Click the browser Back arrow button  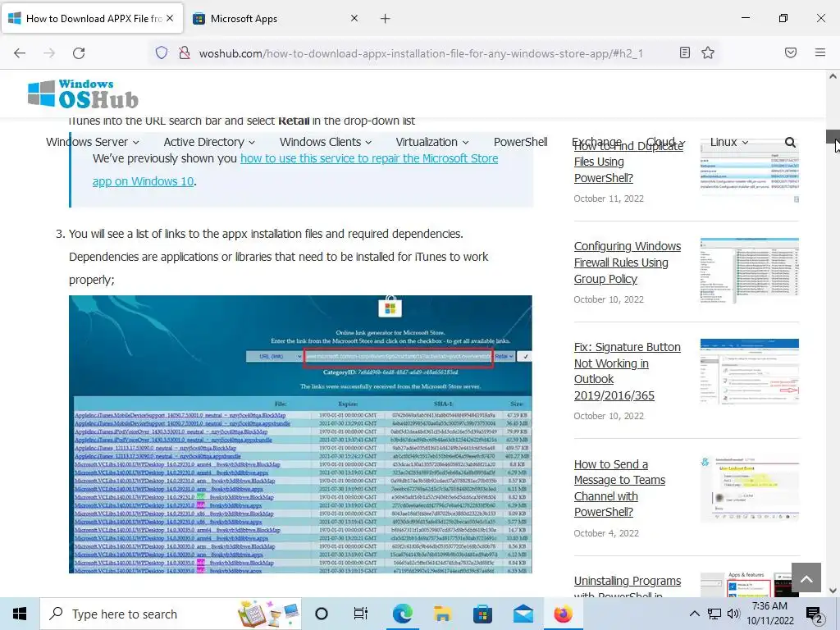(x=20, y=53)
